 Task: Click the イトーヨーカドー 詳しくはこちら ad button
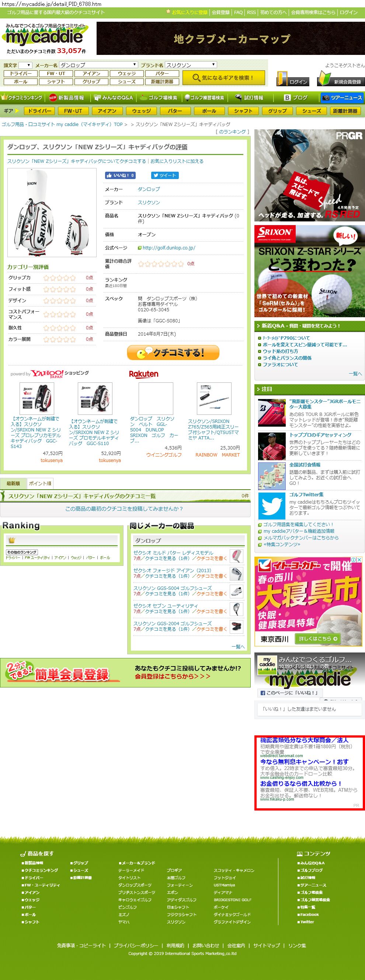pos(317,639)
